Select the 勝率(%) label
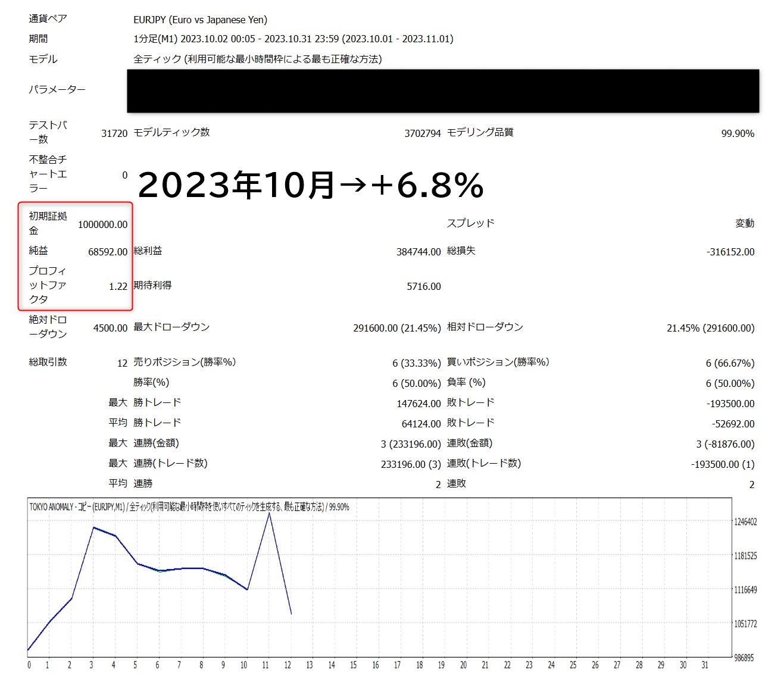Image resolution: width=784 pixels, height=675 pixels. tap(151, 382)
